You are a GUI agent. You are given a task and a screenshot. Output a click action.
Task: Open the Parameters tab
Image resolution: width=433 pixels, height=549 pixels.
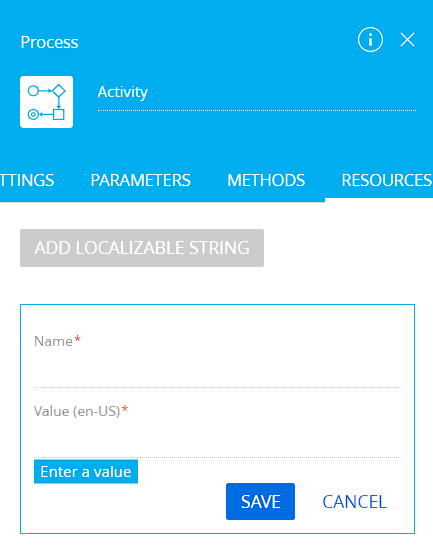140,181
